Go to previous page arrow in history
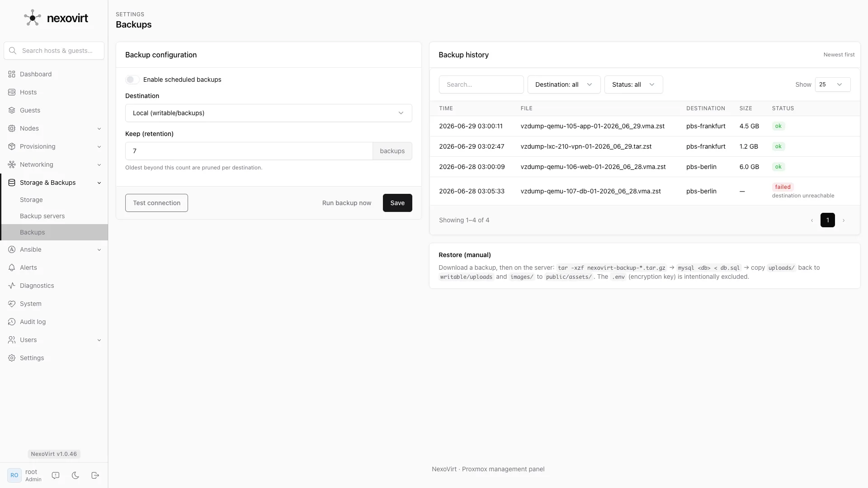868x488 pixels. point(812,220)
